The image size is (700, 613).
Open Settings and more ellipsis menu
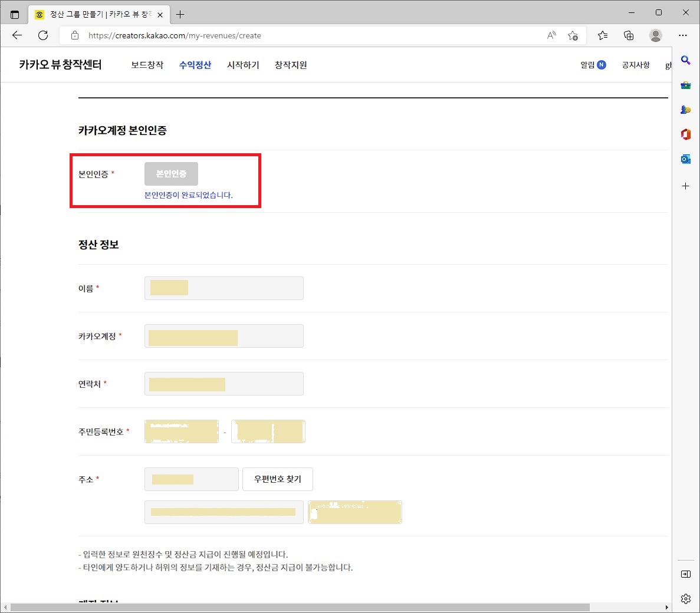pos(682,35)
